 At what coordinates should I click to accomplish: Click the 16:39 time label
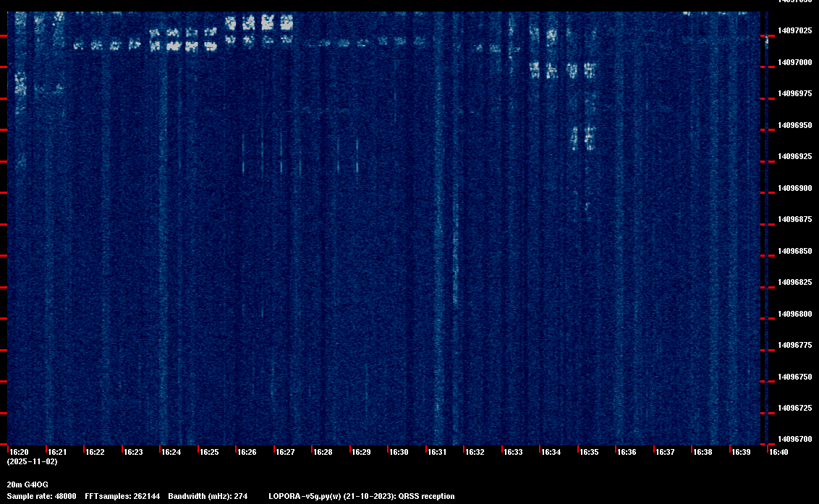tap(741, 452)
